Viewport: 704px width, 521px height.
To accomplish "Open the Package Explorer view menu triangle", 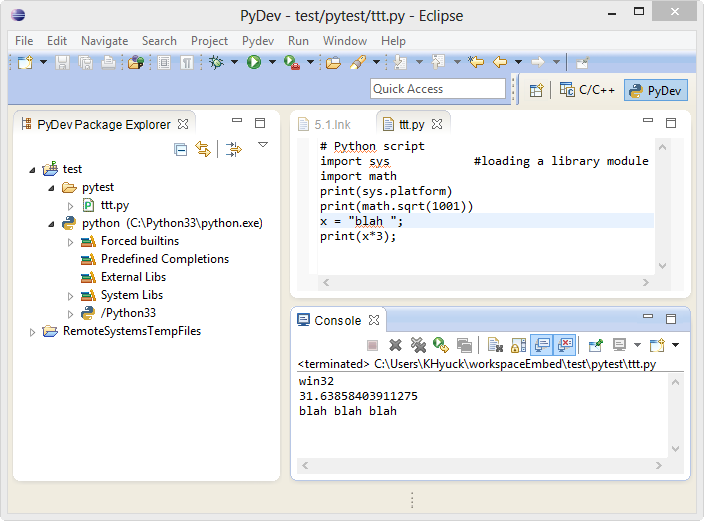I will pyautogui.click(x=263, y=145).
